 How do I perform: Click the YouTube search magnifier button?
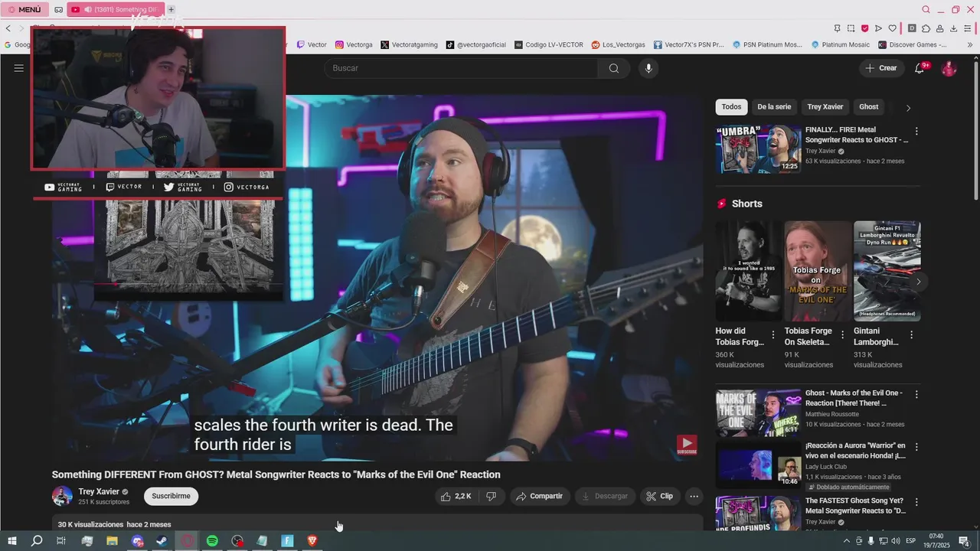tap(614, 68)
